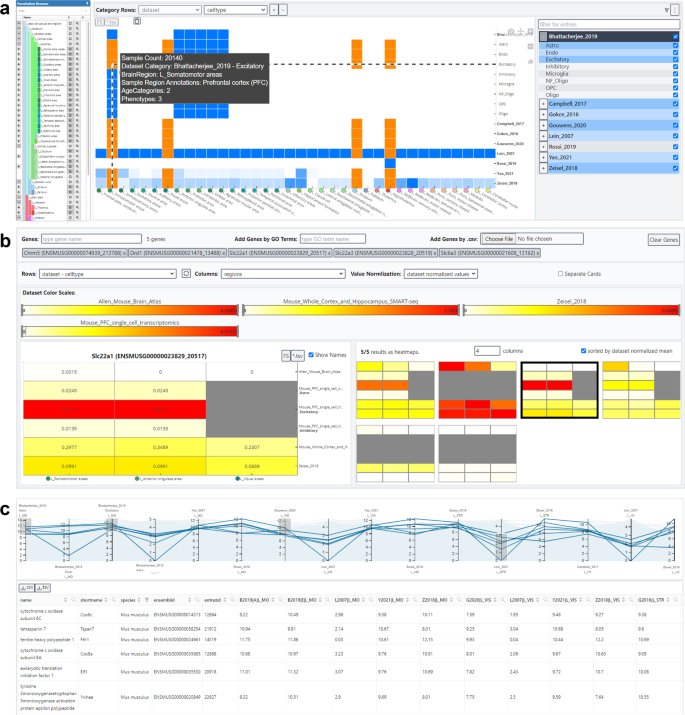This screenshot has height=715, width=685.
Task: Click the FS fullscreen icon above category matrix
Action: (x=99, y=22)
